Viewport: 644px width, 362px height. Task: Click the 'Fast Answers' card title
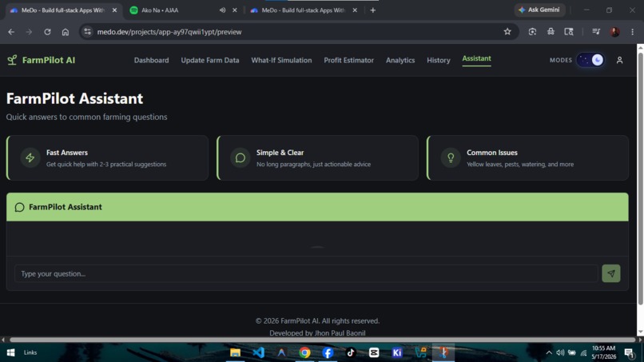click(x=67, y=153)
